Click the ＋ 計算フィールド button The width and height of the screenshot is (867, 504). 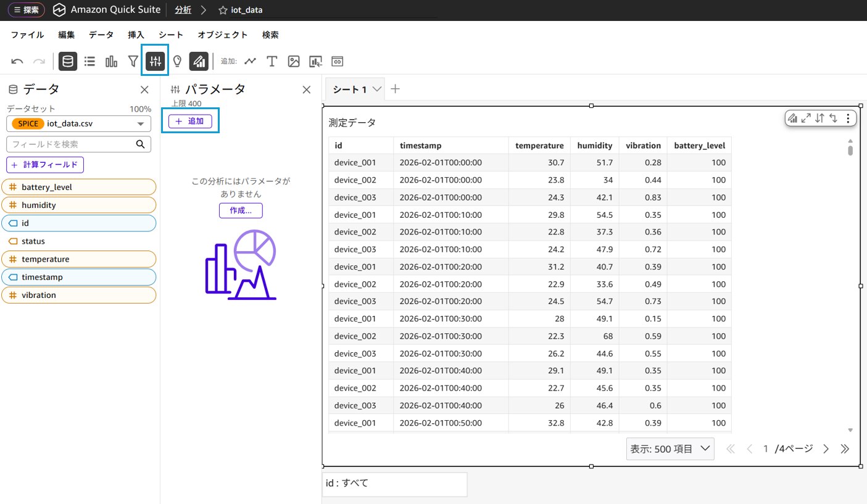coord(45,165)
